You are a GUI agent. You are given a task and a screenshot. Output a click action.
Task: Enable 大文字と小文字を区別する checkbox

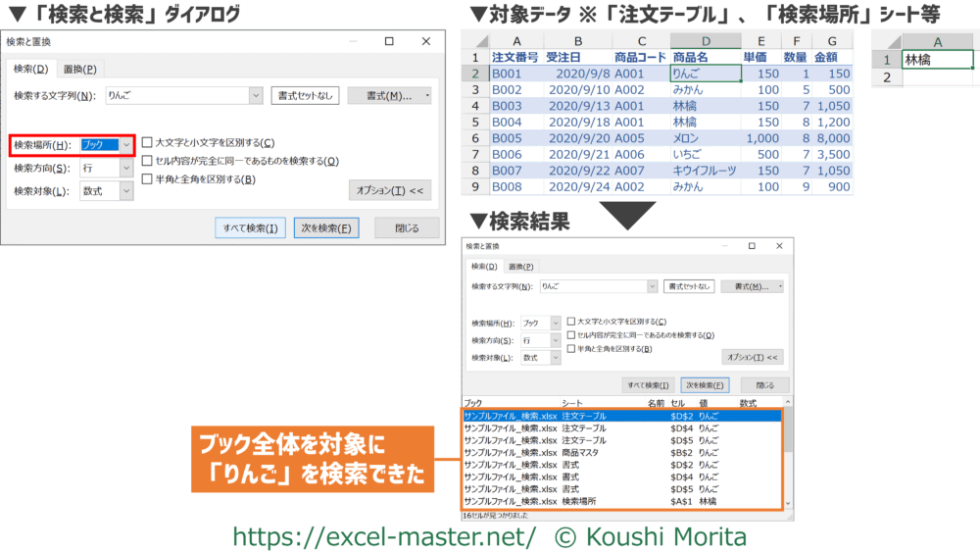coord(147,143)
